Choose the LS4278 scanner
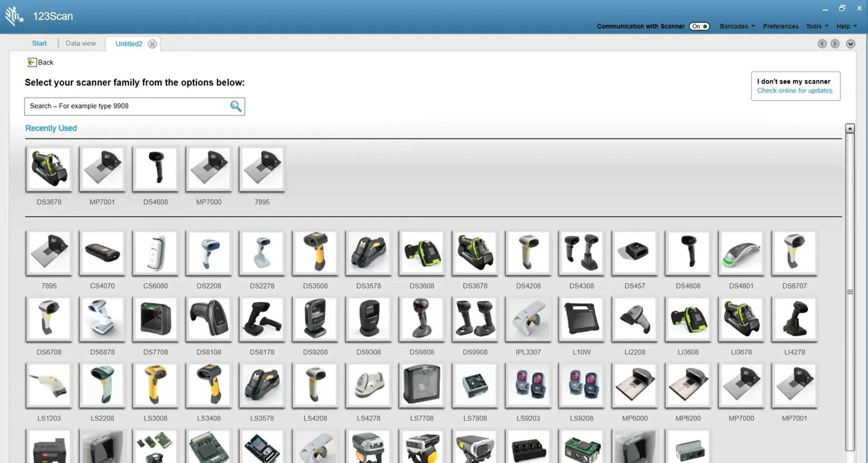Screen dimensions: 868x463 pyautogui.click(x=369, y=385)
